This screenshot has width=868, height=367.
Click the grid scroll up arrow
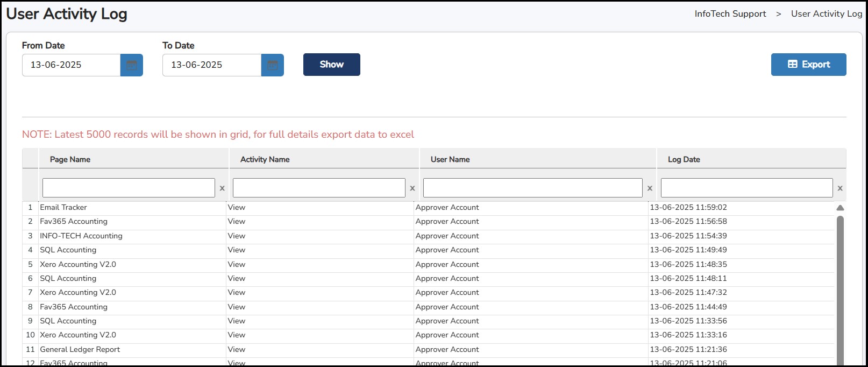click(x=840, y=208)
